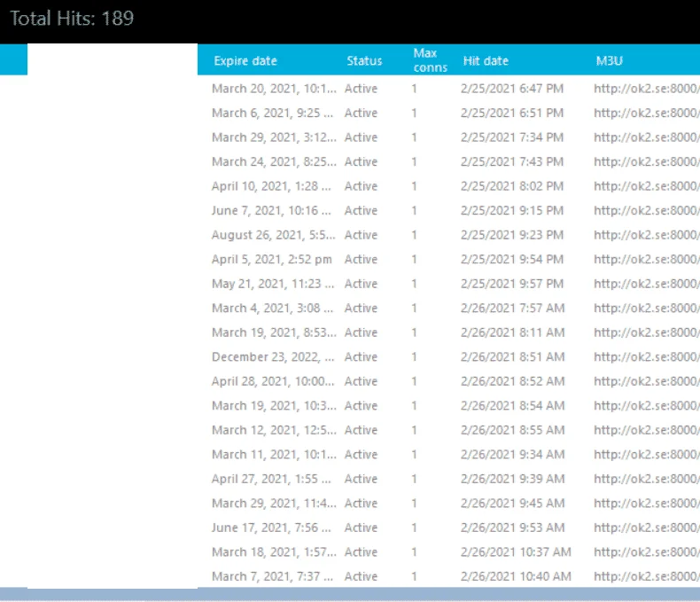Click hit date 2/26/2021 8:11 AM
700x602 pixels.
pos(512,332)
